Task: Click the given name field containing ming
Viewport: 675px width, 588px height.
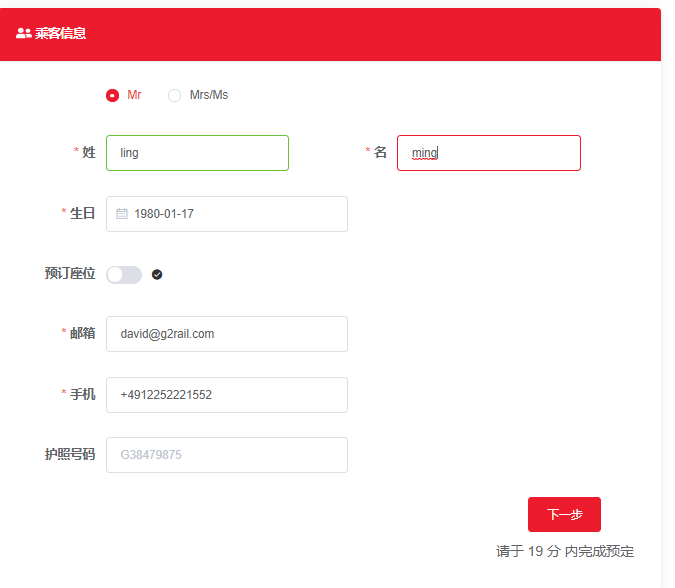Action: tap(489, 153)
